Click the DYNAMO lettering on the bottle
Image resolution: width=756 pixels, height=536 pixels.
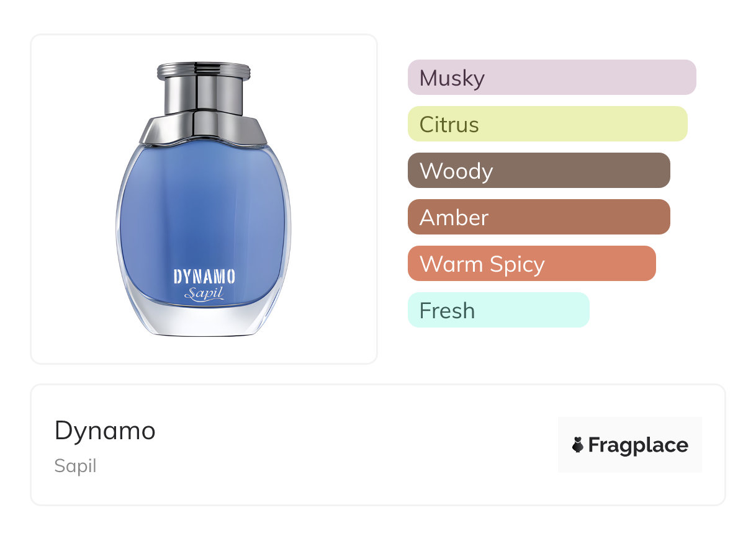[204, 277]
